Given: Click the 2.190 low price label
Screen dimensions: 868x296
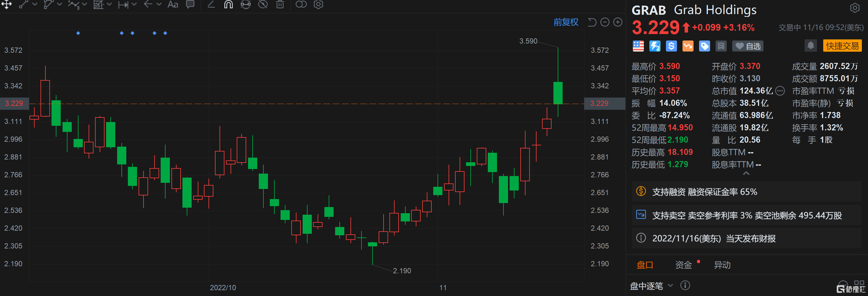Looking at the screenshot, I should (x=402, y=271).
